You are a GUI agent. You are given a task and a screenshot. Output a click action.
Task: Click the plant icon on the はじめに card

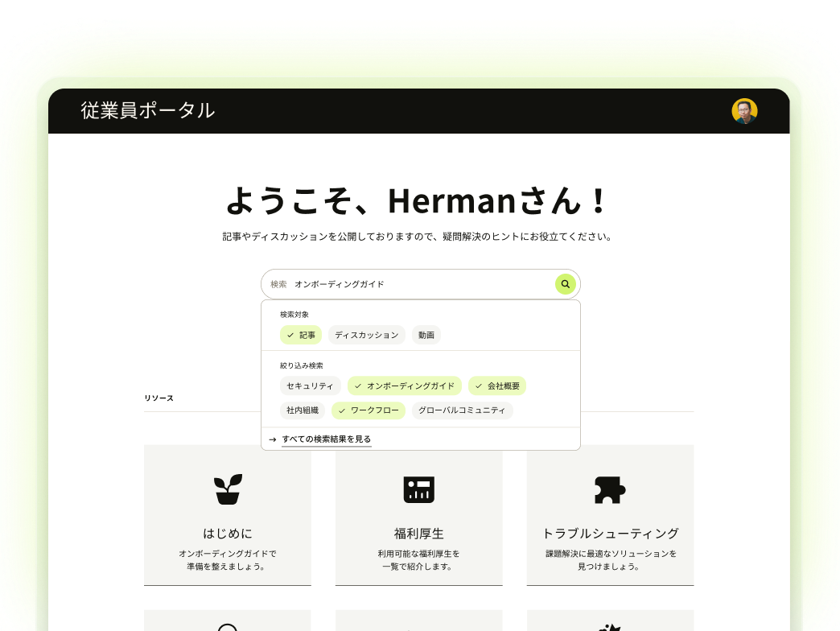(228, 489)
